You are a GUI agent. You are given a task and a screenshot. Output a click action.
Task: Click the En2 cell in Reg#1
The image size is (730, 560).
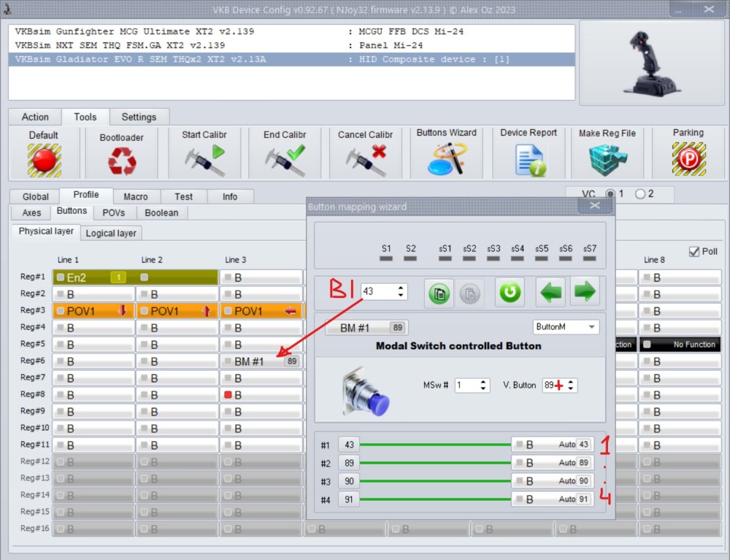point(135,277)
